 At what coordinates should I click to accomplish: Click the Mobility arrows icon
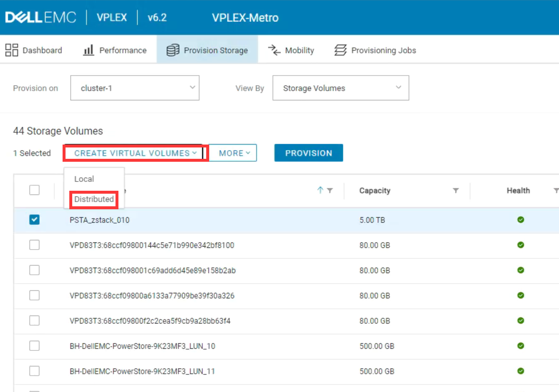pos(274,50)
